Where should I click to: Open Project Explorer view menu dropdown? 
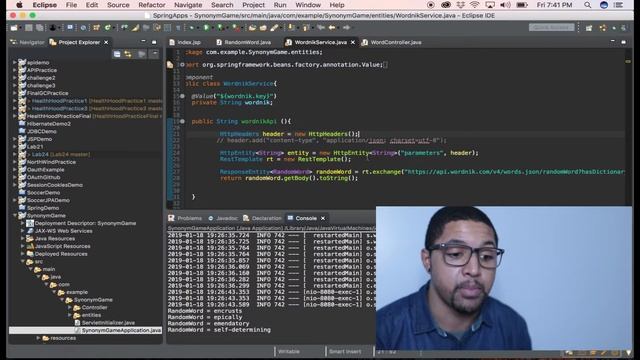pyautogui.click(x=154, y=54)
